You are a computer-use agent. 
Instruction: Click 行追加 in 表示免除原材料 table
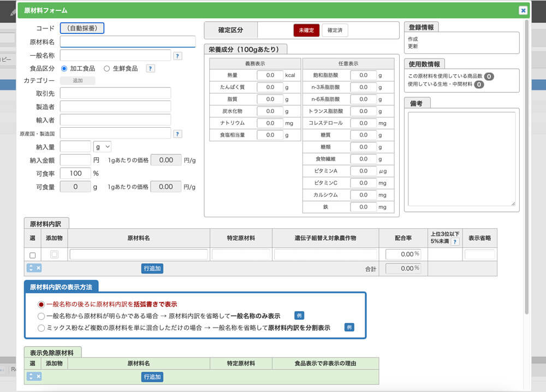pos(152,377)
